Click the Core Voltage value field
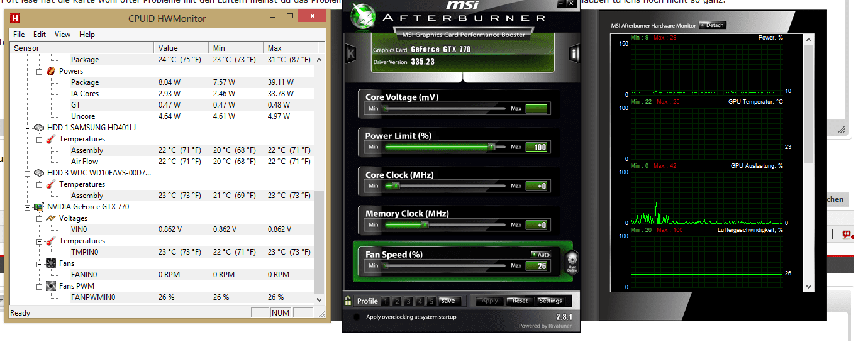The height and width of the screenshot is (342, 868). [x=537, y=109]
